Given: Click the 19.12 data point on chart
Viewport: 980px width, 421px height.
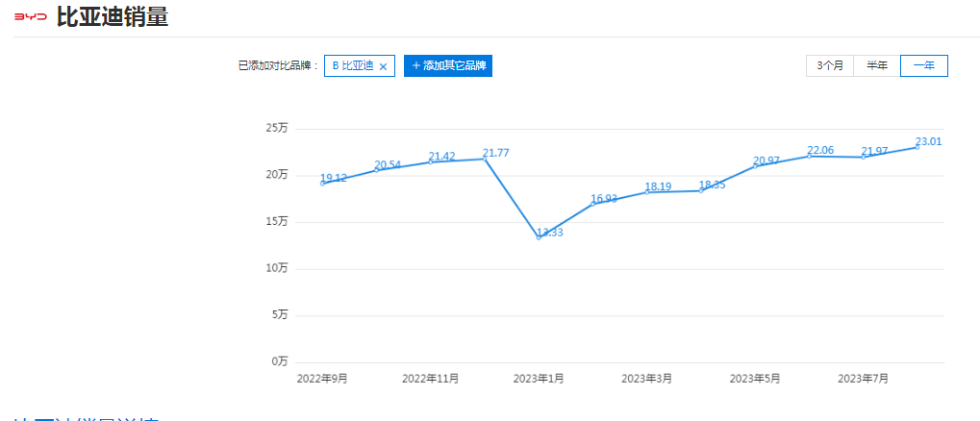Looking at the screenshot, I should pos(322,183).
